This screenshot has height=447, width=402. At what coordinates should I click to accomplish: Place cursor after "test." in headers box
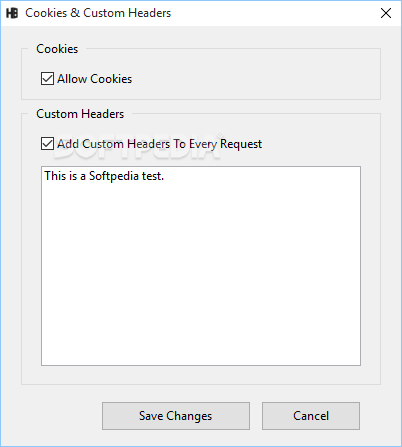164,176
